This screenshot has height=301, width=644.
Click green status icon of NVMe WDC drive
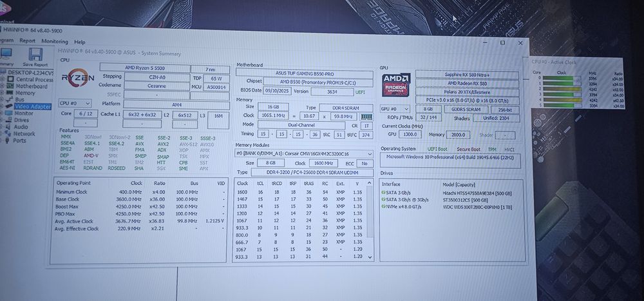click(384, 207)
